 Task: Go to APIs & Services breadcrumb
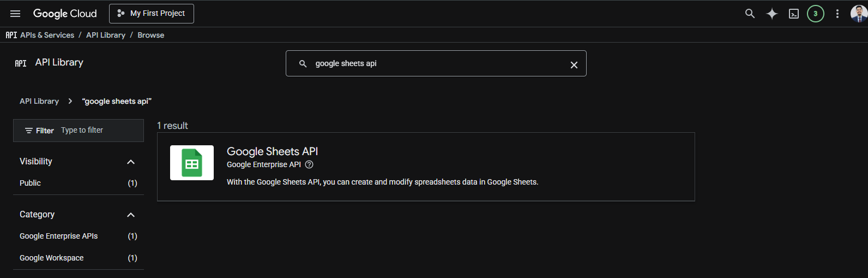point(47,35)
